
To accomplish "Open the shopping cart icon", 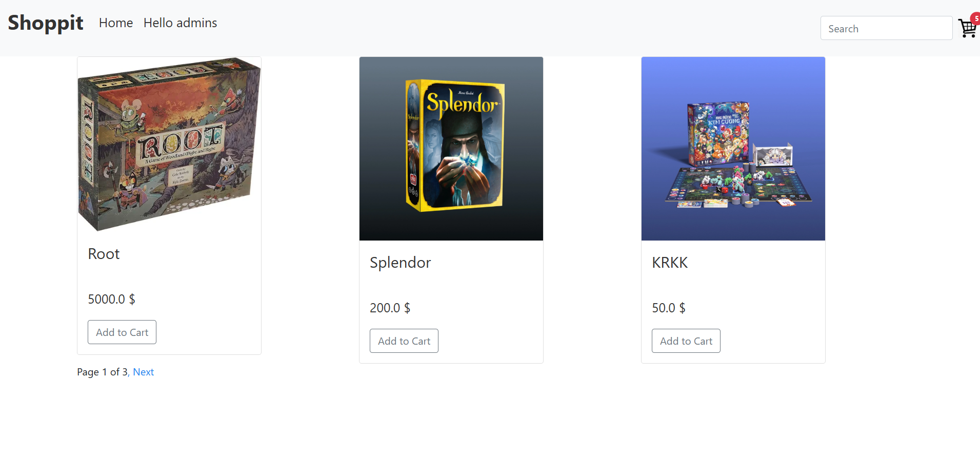I will point(967,28).
